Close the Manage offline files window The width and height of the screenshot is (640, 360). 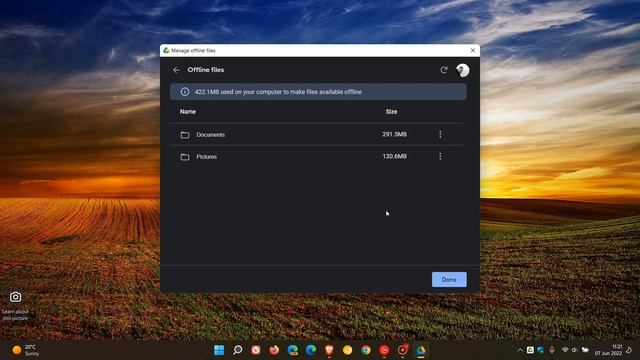point(473,50)
